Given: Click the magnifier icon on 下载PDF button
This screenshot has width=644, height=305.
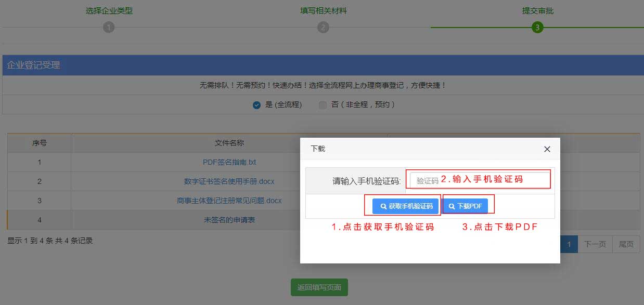Looking at the screenshot, I should tap(450, 205).
